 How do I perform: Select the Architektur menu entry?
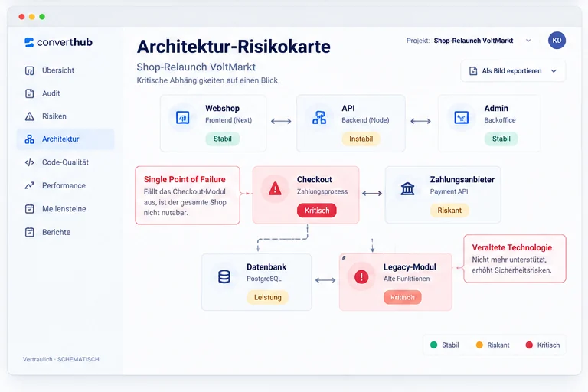click(66, 139)
